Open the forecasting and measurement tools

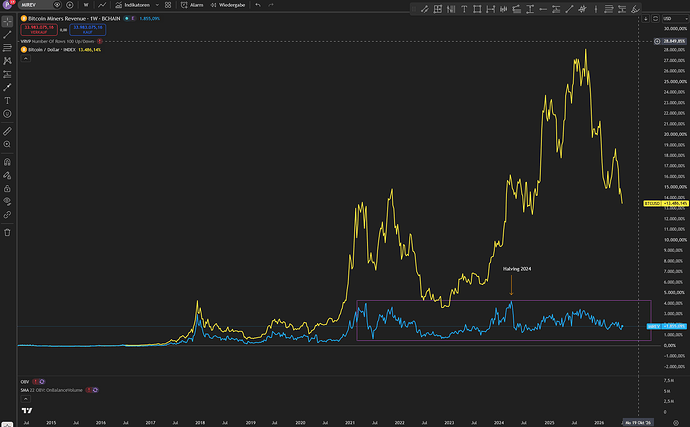7,74
